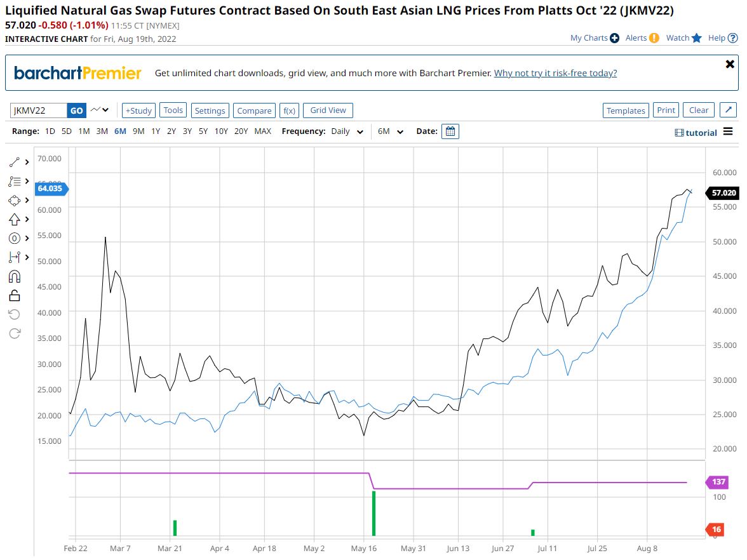Add chart via My Charts plus icon

614,38
